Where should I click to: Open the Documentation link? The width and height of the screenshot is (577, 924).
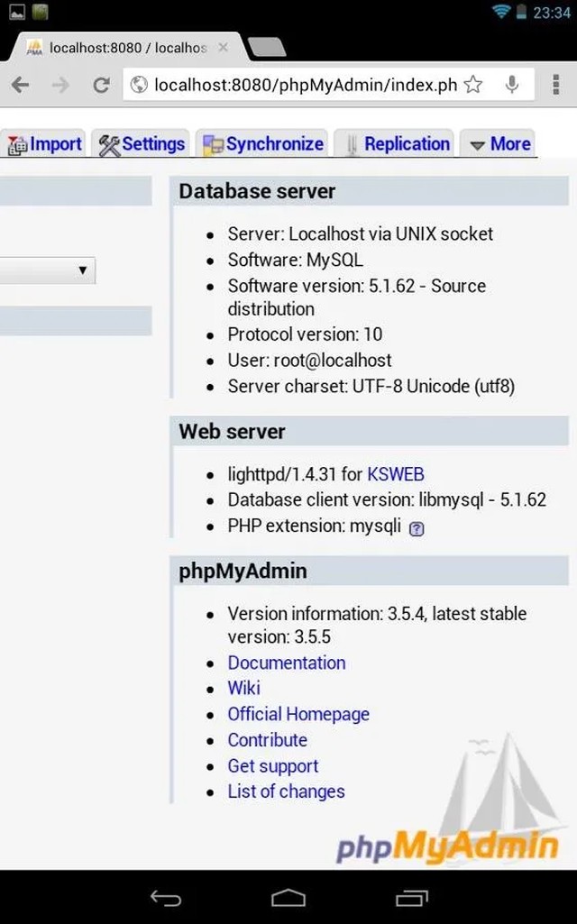point(287,663)
